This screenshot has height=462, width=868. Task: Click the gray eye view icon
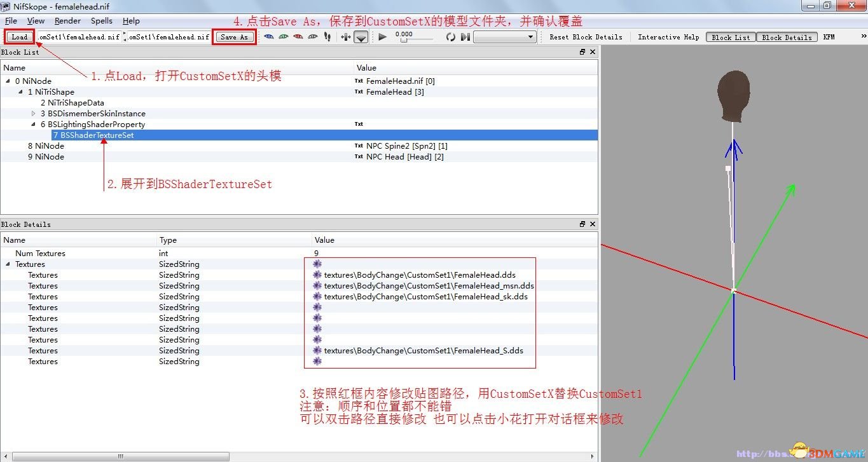click(312, 37)
